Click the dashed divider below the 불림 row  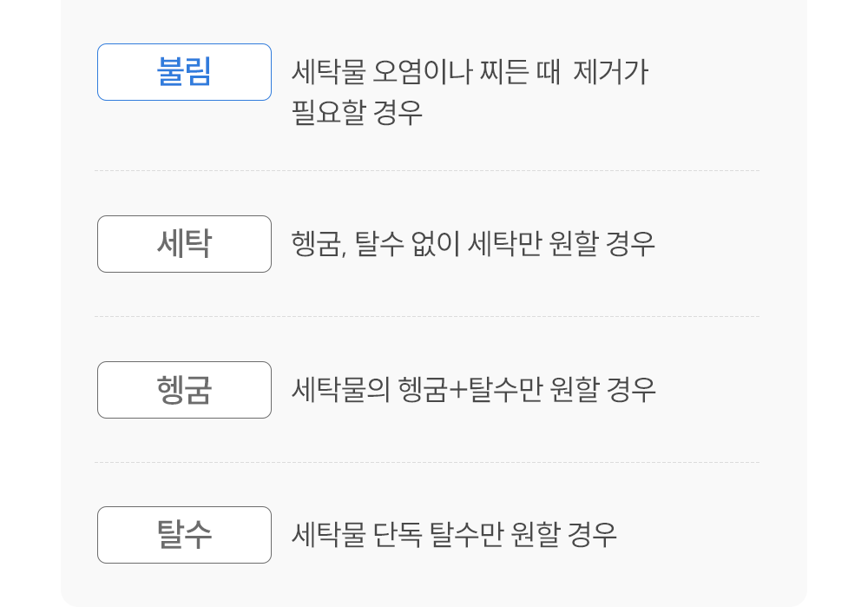pyautogui.click(x=427, y=170)
